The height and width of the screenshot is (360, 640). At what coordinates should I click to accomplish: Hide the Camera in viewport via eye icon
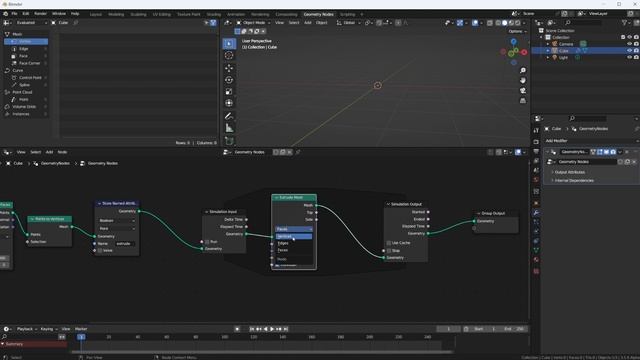pyautogui.click(x=629, y=44)
